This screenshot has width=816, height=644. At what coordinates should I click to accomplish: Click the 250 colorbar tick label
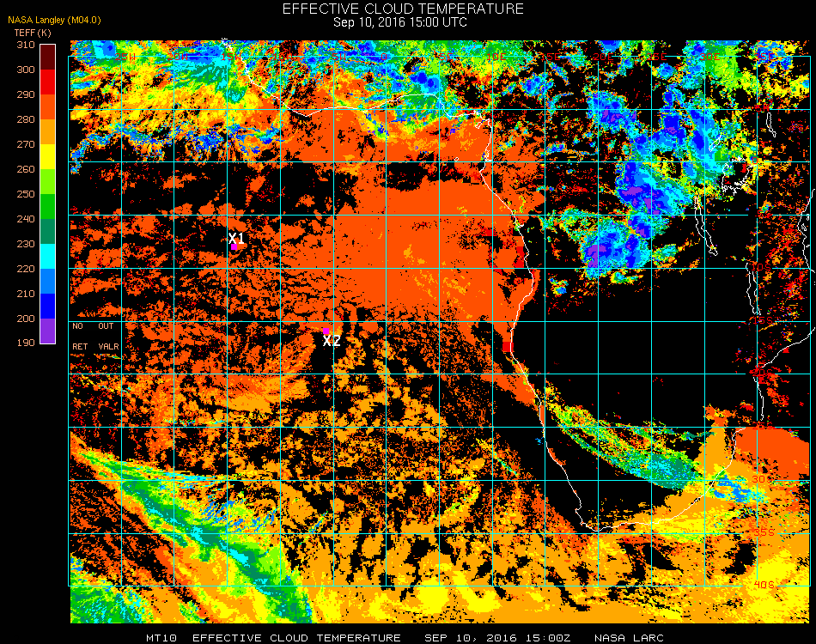[x=26, y=194]
